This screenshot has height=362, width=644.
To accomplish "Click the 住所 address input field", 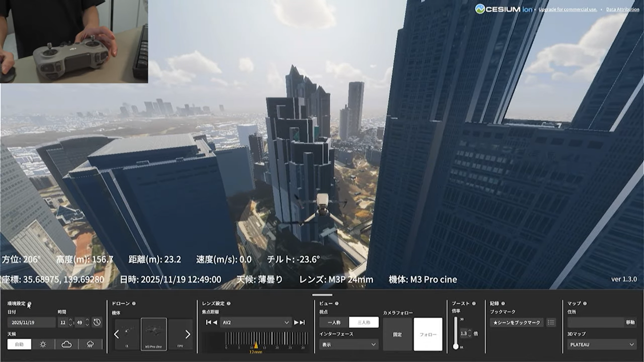I will 595,322.
